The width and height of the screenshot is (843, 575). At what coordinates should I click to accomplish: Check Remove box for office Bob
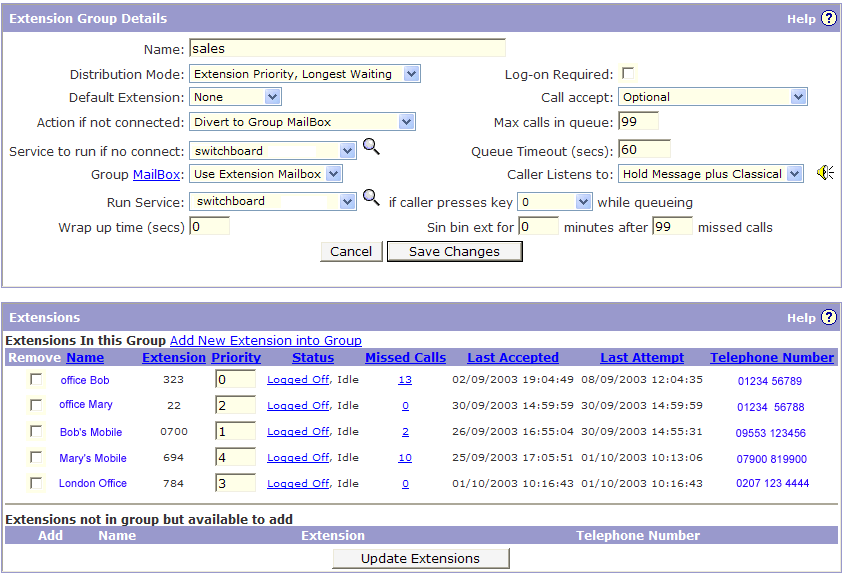pyautogui.click(x=36, y=379)
